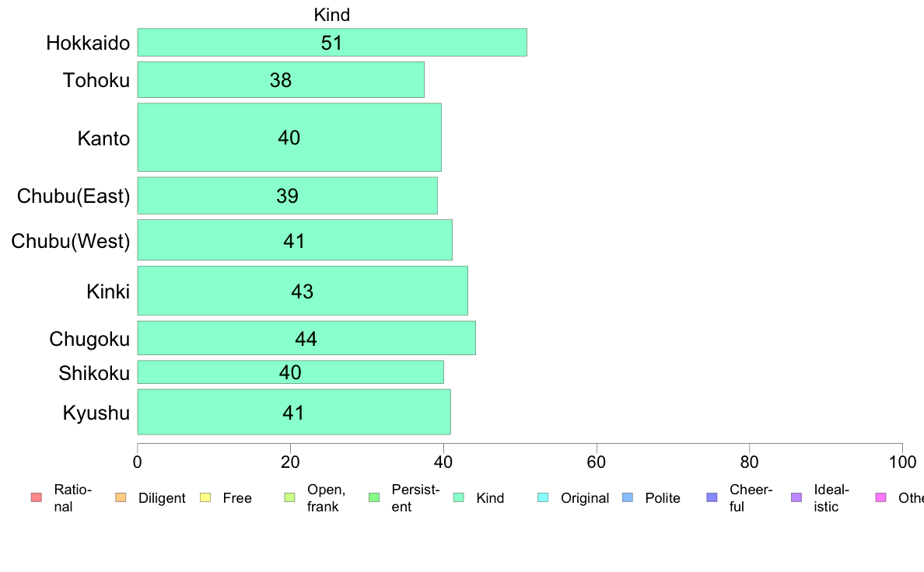
Task: Click the Hokkaido bar showing 51
Action: pyautogui.click(x=332, y=43)
